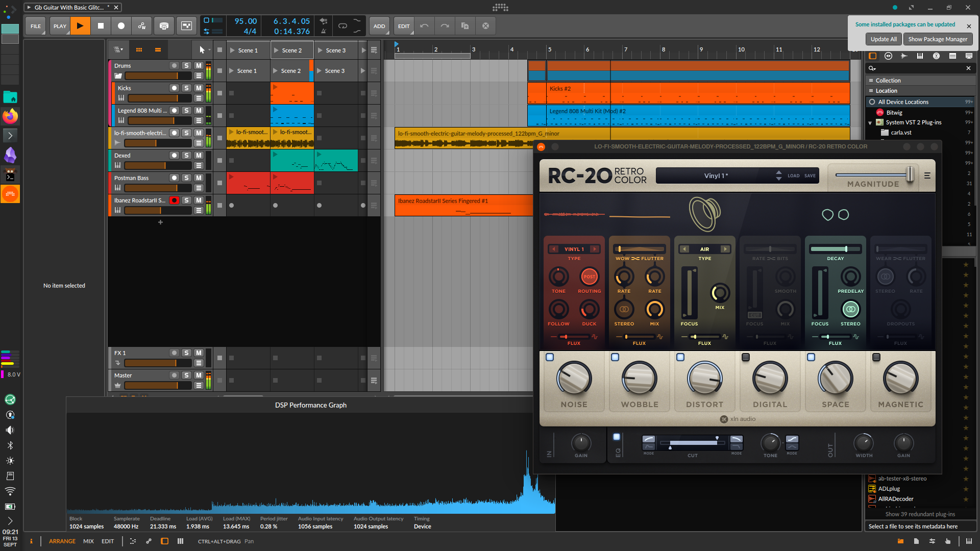Viewport: 980px width, 551px height.
Task: Toggle the transport loop icon
Action: (x=342, y=26)
